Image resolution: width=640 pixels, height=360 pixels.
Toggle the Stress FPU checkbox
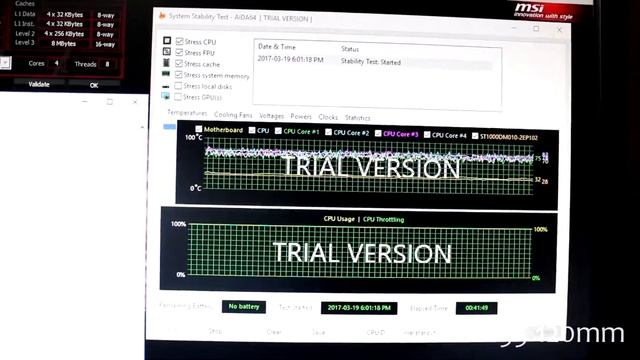(x=179, y=52)
